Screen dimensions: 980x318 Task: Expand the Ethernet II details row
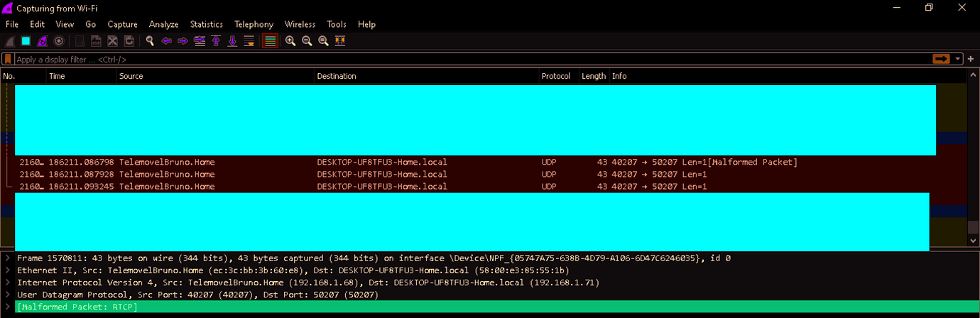point(7,270)
